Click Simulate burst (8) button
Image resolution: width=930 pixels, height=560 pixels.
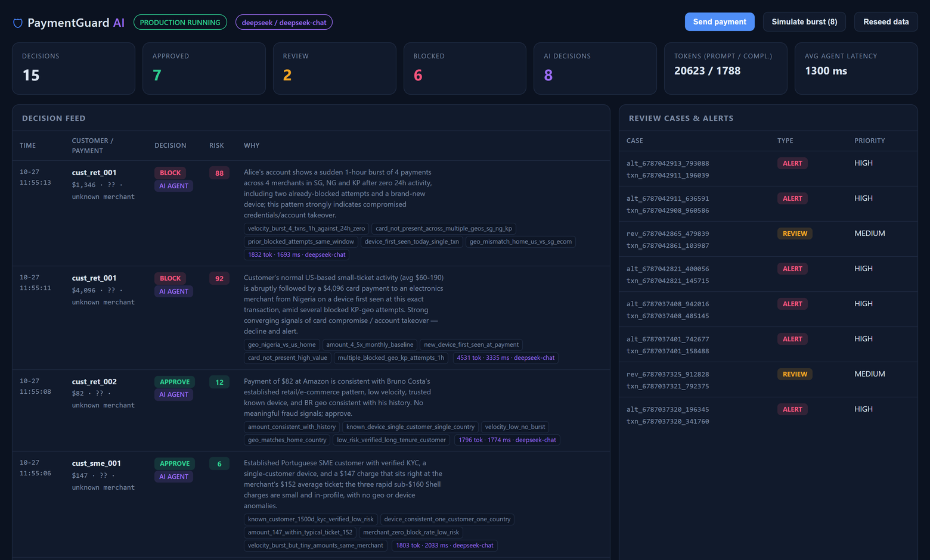pos(804,22)
